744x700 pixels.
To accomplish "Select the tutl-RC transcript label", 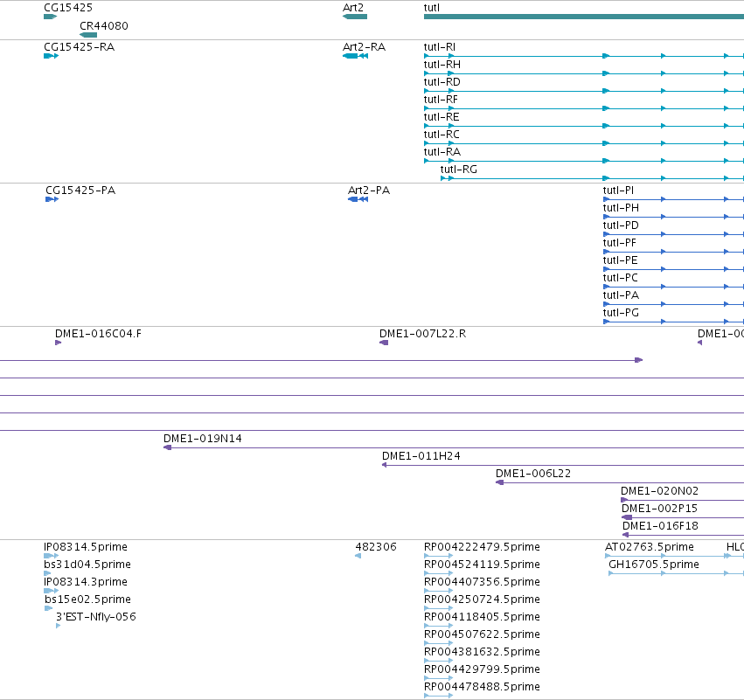I will click(442, 135).
